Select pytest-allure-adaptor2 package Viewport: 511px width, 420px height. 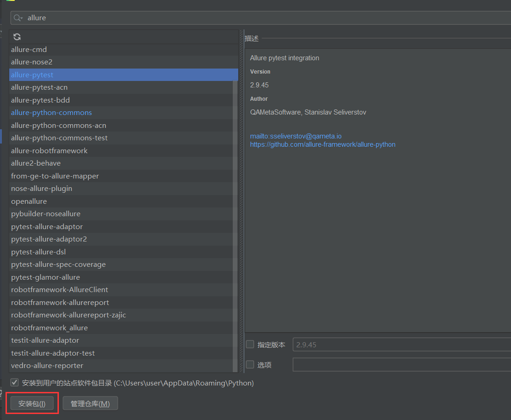[x=121, y=239]
